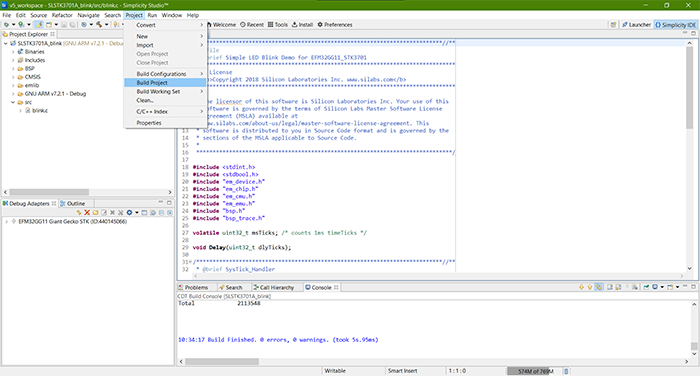Choose Import from the Project menu
This screenshot has width=700, height=376.
tap(165, 45)
